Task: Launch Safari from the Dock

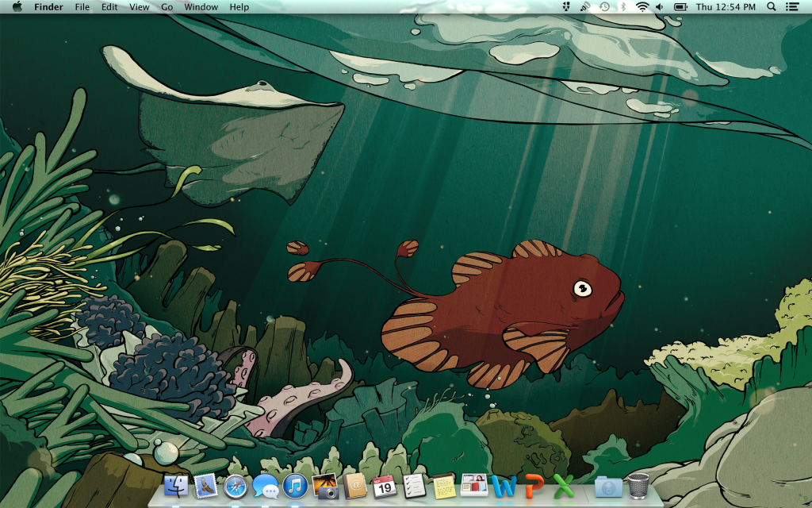Action: [x=236, y=487]
